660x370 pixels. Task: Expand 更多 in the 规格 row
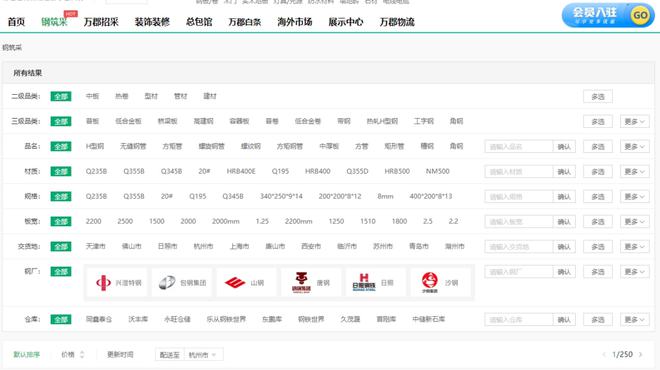coord(634,197)
